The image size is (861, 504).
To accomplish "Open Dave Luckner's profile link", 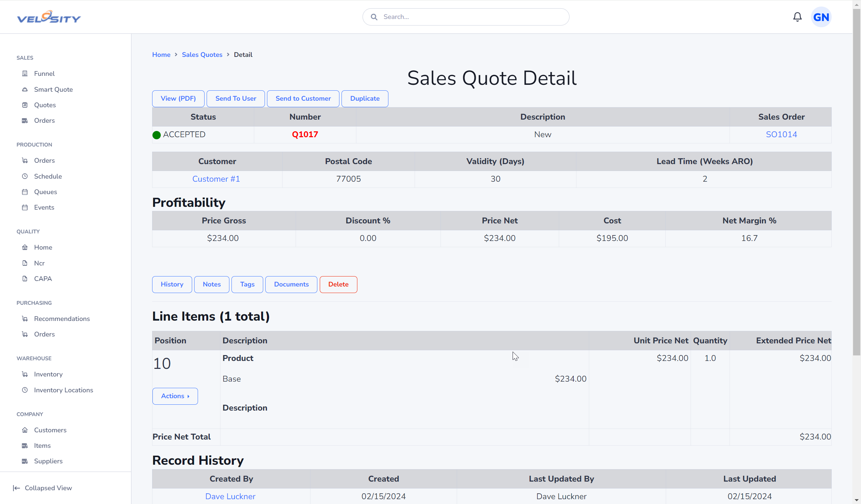I will (x=230, y=496).
